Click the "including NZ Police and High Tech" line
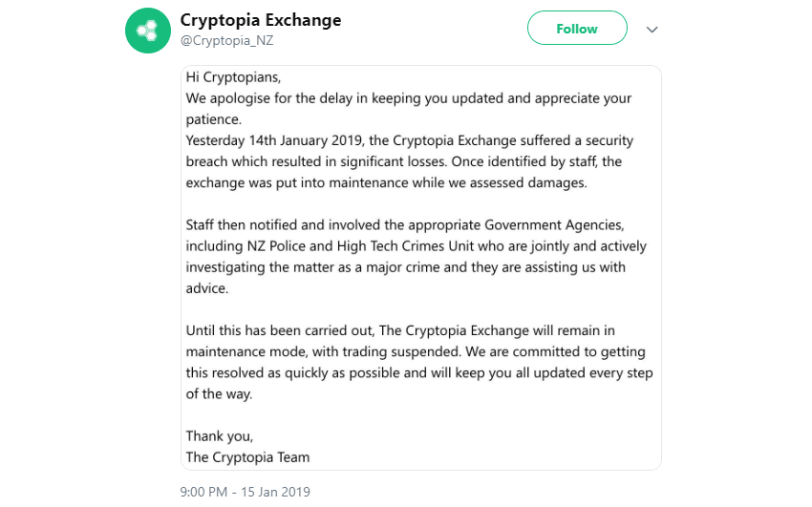Image resolution: width=812 pixels, height=507 pixels. tap(416, 245)
